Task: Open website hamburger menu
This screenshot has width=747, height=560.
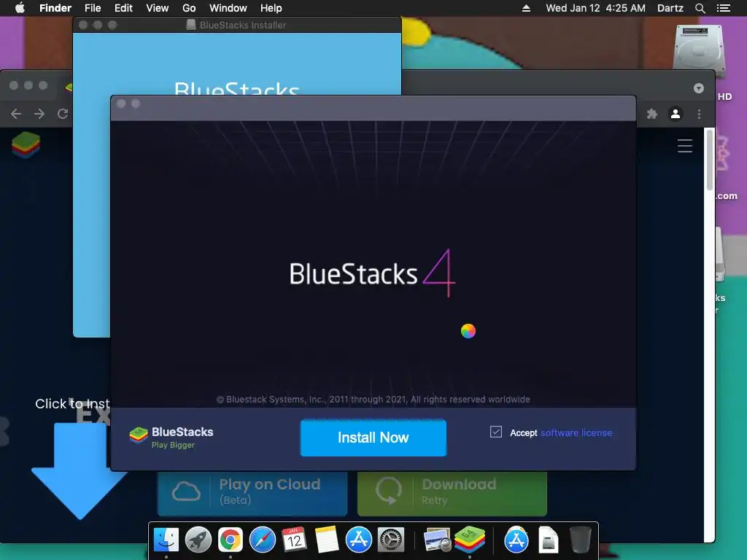Action: [x=685, y=146]
